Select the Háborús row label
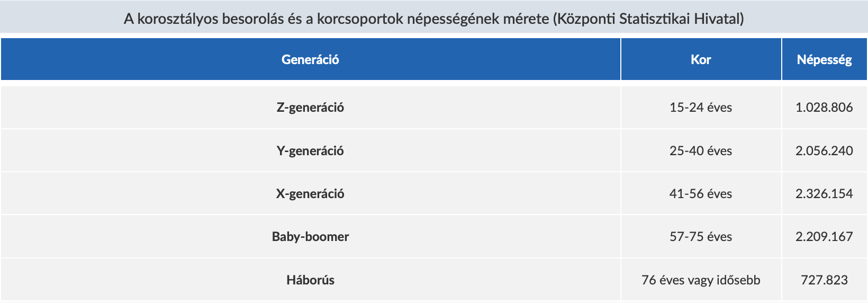The width and height of the screenshot is (868, 303). click(x=310, y=280)
